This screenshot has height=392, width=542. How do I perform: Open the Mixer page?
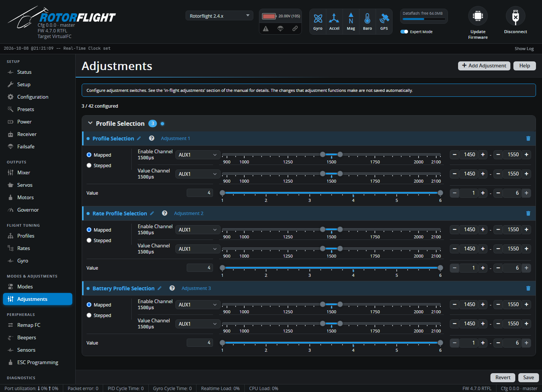[x=38, y=172]
